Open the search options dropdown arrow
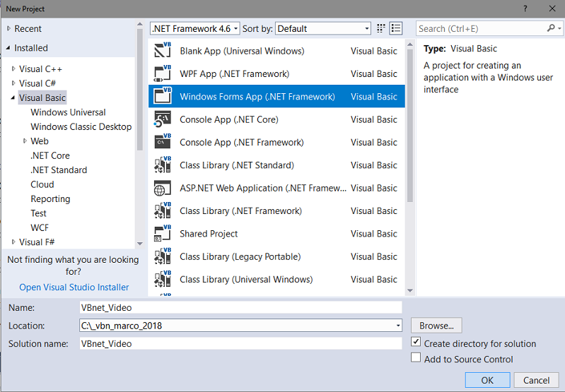 pos(559,28)
